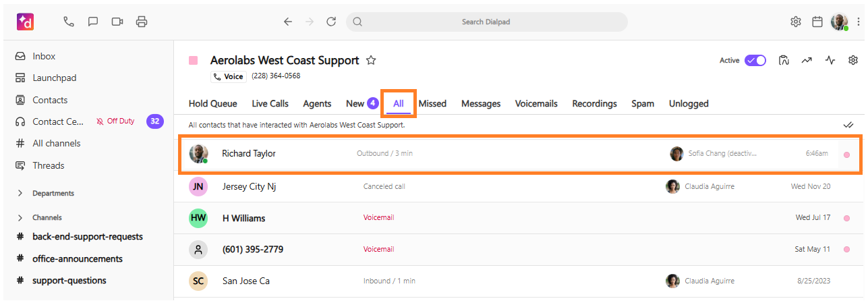This screenshot has width=868, height=303.
Task: Open the fax printer icon
Action: pos(142,22)
